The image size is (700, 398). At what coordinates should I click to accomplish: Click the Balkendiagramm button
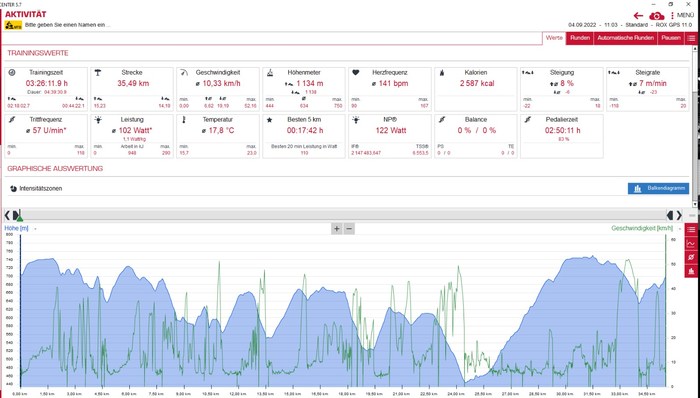coord(658,189)
